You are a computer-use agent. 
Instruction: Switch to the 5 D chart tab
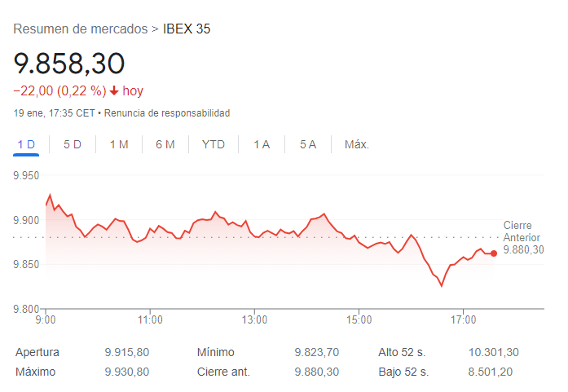(x=73, y=144)
